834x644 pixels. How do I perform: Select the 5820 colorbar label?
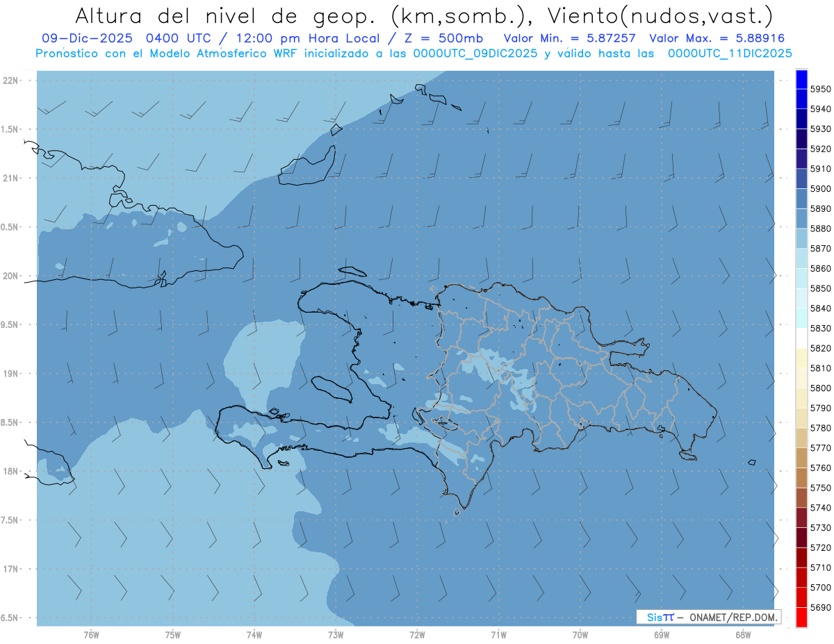coord(820,348)
